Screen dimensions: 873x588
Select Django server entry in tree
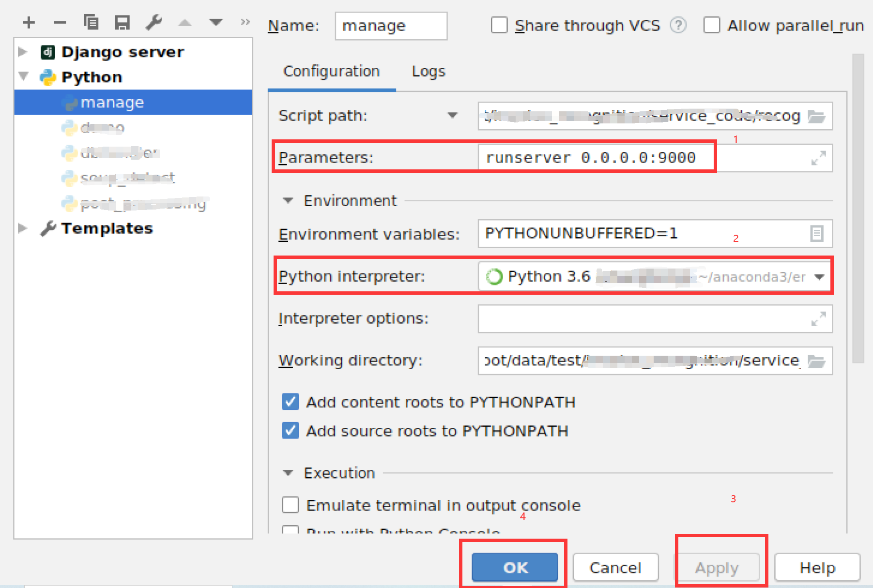123,52
